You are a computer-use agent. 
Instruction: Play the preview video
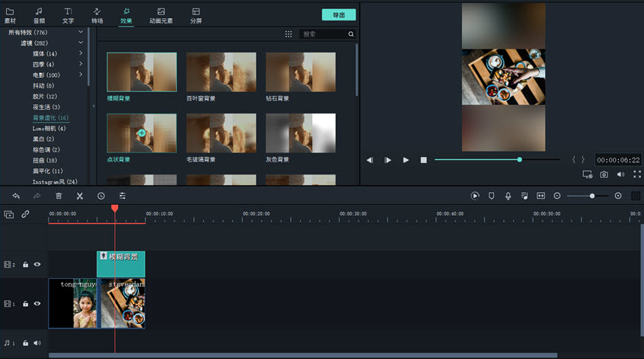point(406,160)
